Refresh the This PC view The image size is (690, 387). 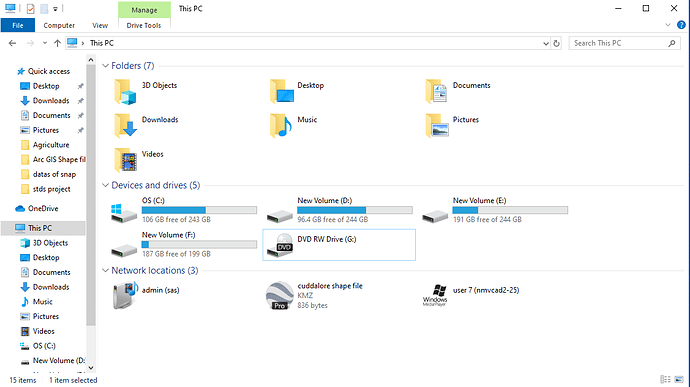coord(557,43)
